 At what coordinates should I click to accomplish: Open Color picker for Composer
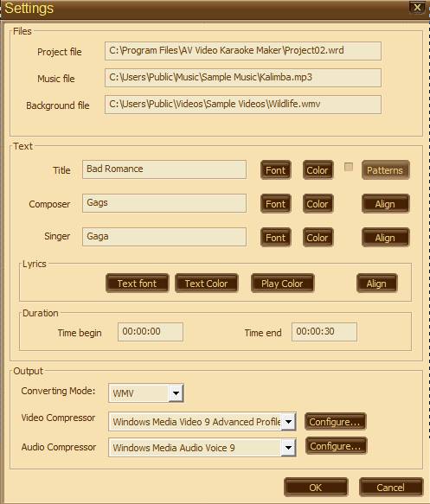click(318, 204)
